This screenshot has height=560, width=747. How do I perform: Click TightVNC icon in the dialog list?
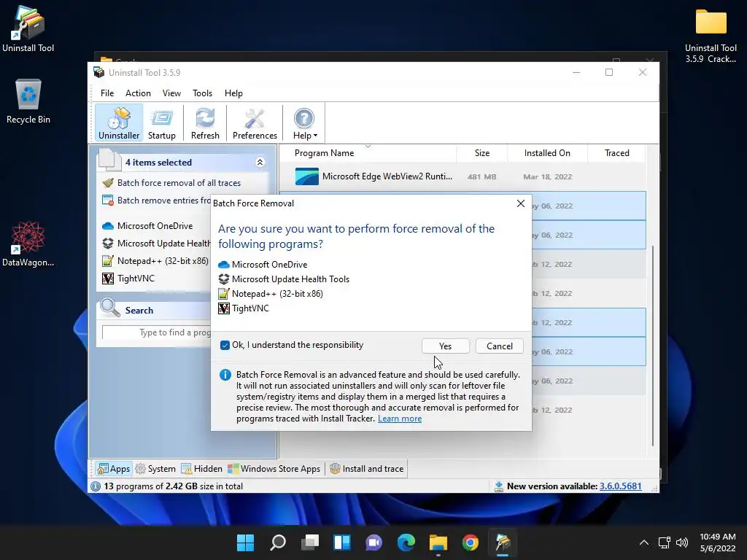click(x=223, y=308)
